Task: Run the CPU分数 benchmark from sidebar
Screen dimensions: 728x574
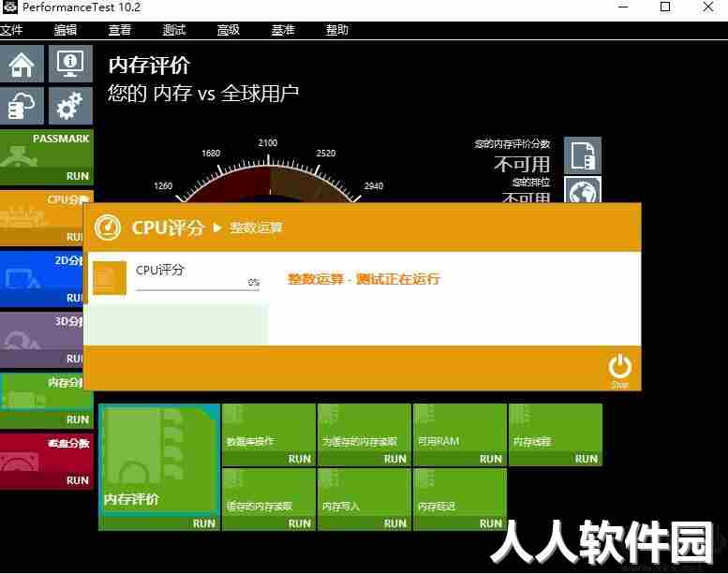Action: point(74,237)
